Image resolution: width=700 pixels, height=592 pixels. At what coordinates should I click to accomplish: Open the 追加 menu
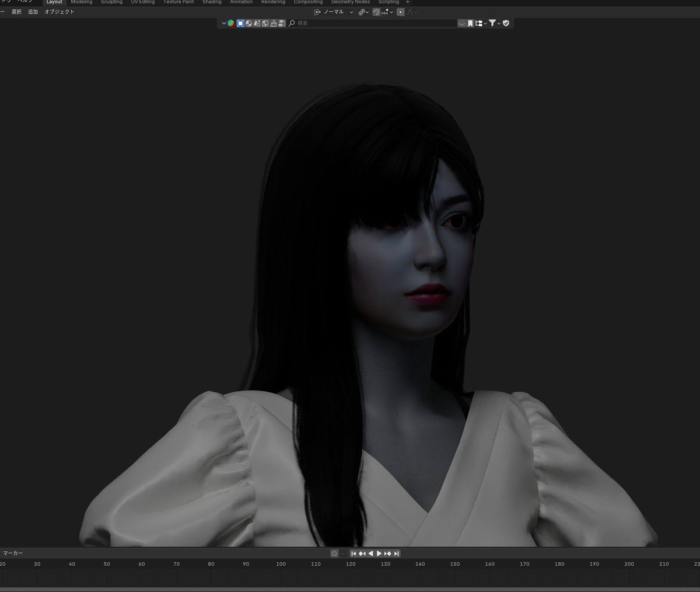pyautogui.click(x=33, y=12)
